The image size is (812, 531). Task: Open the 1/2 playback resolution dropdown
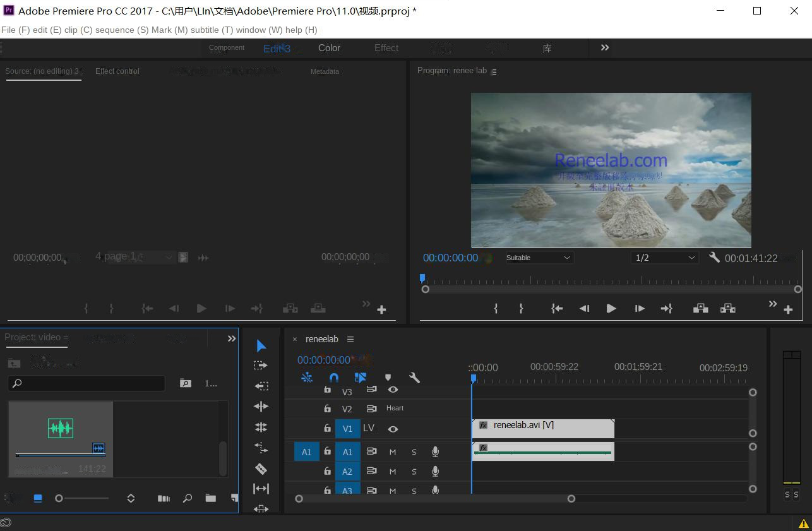[664, 258]
